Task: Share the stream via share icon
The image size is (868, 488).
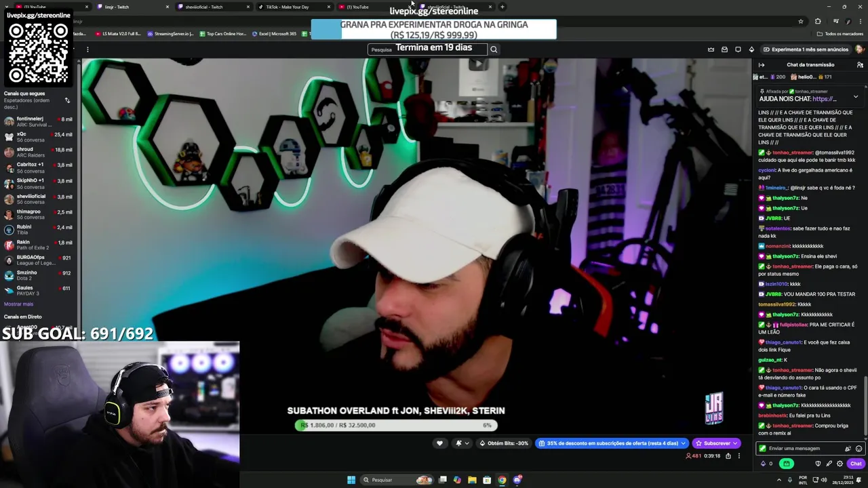Action: (728, 456)
